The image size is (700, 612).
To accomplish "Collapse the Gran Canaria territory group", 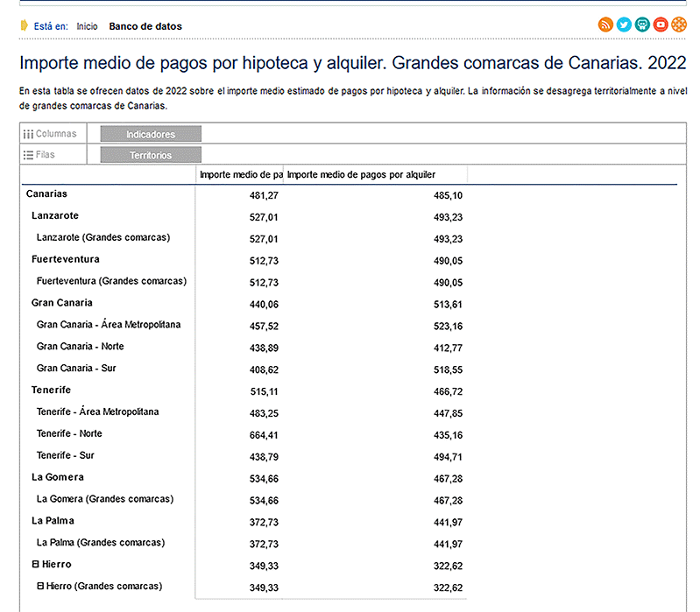I will 62,303.
